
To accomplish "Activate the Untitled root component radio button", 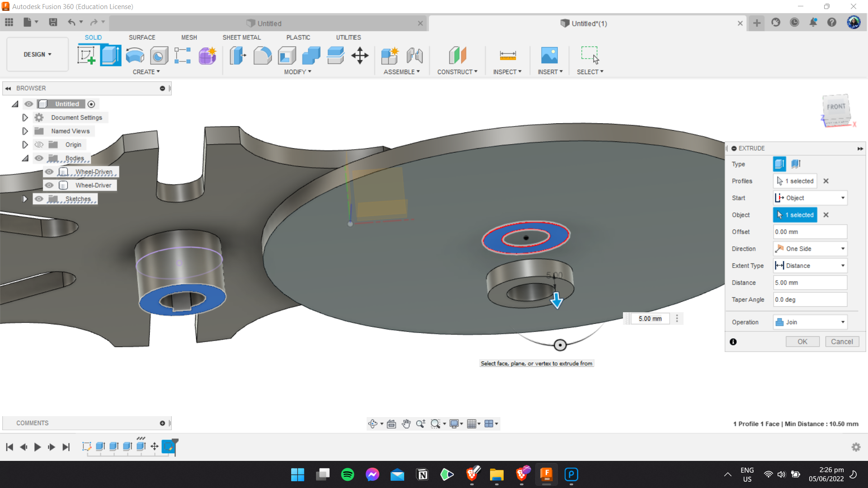I will point(91,104).
